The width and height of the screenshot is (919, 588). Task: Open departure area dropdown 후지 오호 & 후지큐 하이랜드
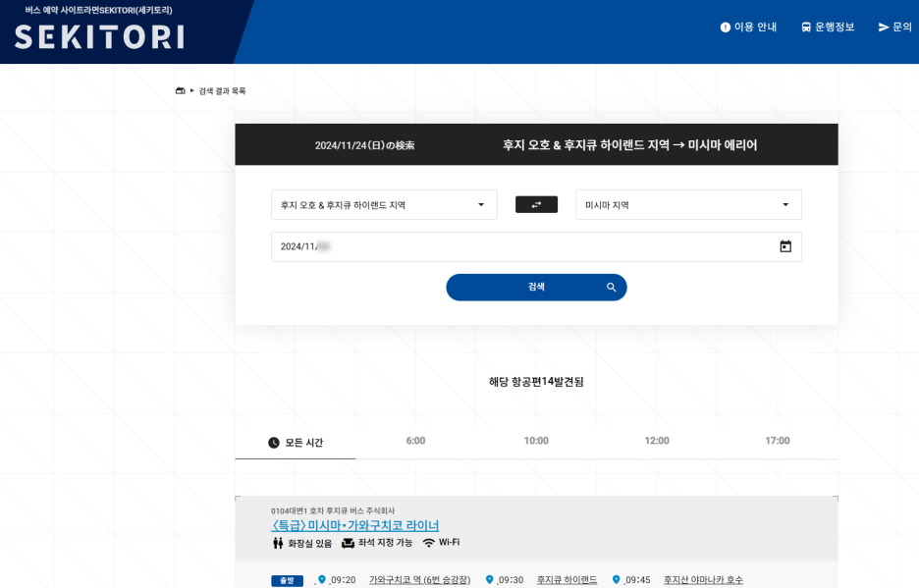(384, 204)
